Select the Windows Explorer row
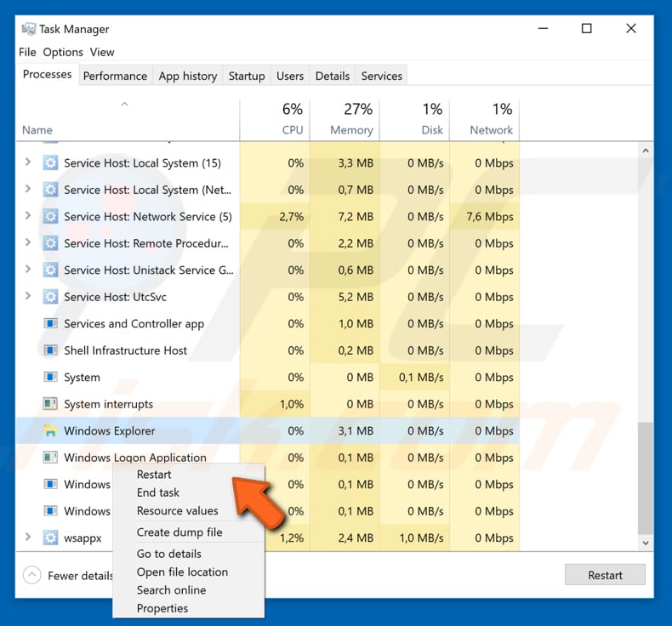The height and width of the screenshot is (626, 672). (267, 430)
